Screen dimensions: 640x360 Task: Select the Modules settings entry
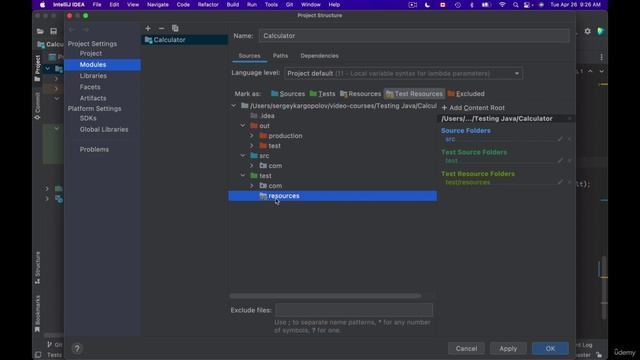(102, 65)
